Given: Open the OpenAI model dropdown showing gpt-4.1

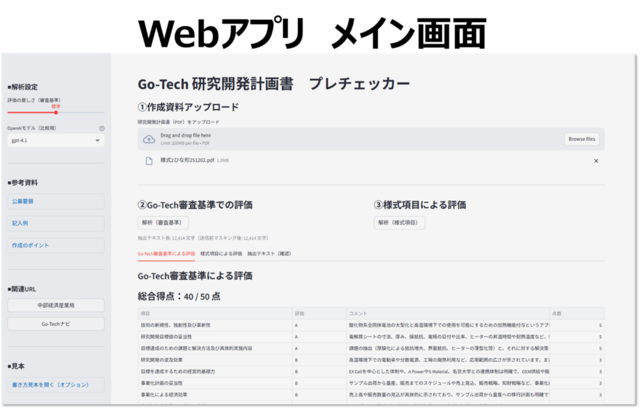Looking at the screenshot, I should click(x=55, y=141).
